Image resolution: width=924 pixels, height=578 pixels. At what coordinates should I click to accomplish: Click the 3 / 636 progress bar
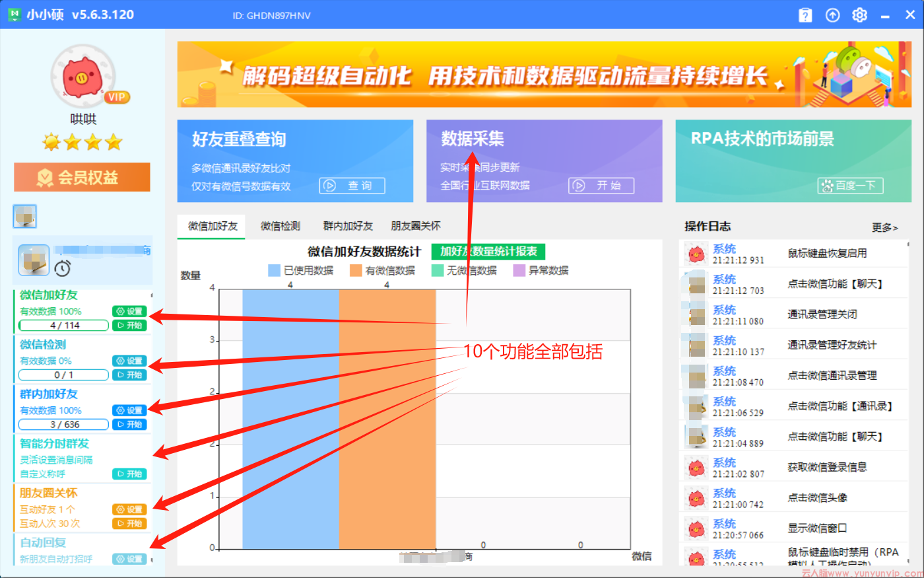click(64, 424)
